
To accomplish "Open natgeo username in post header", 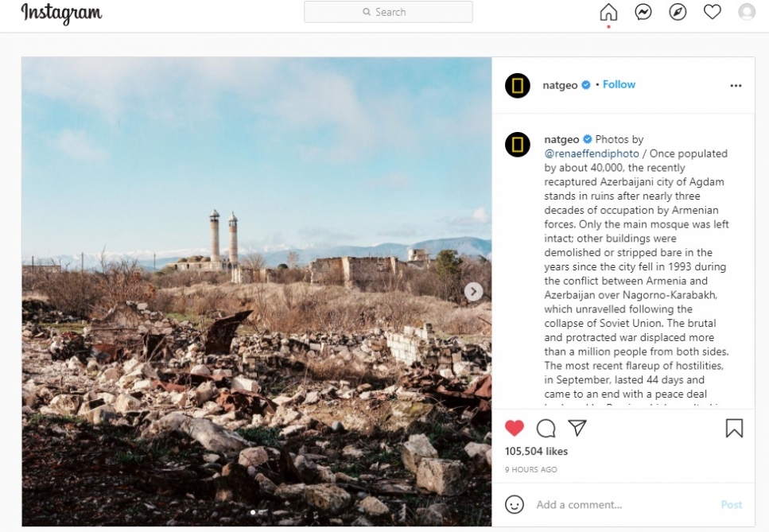I will pos(560,85).
